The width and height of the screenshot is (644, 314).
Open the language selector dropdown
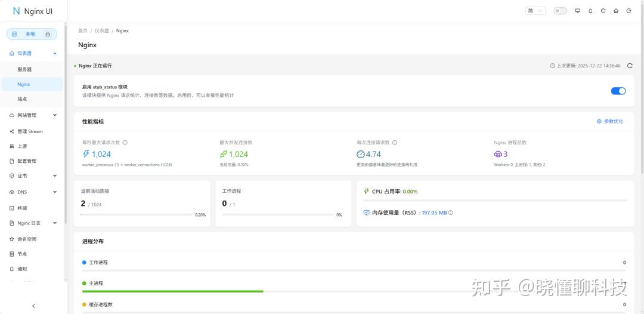pyautogui.click(x=535, y=11)
